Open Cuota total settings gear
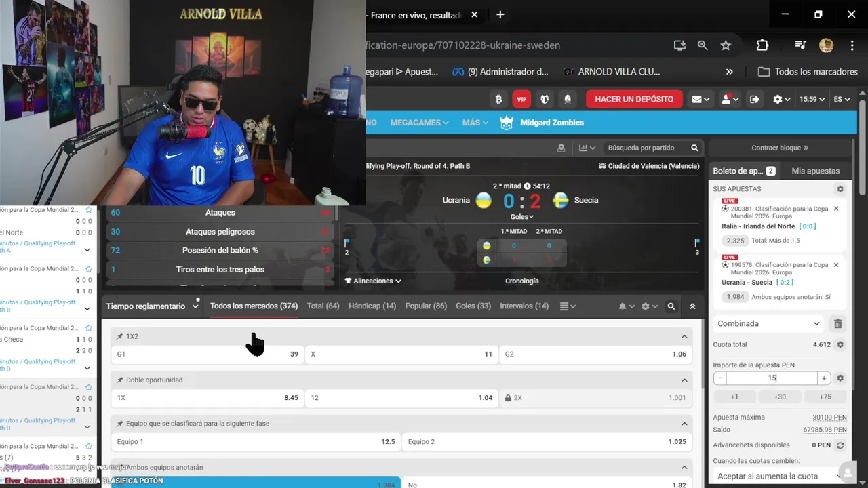The height and width of the screenshot is (488, 868). 840,344
